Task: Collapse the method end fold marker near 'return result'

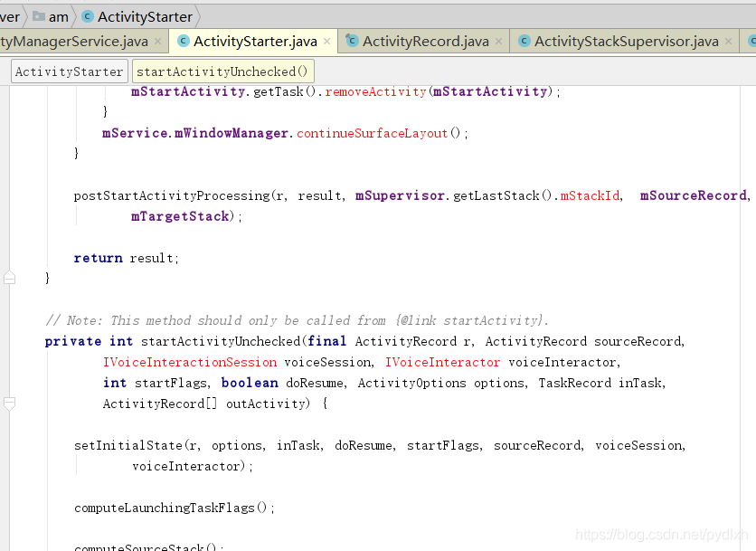Action: 9,278
